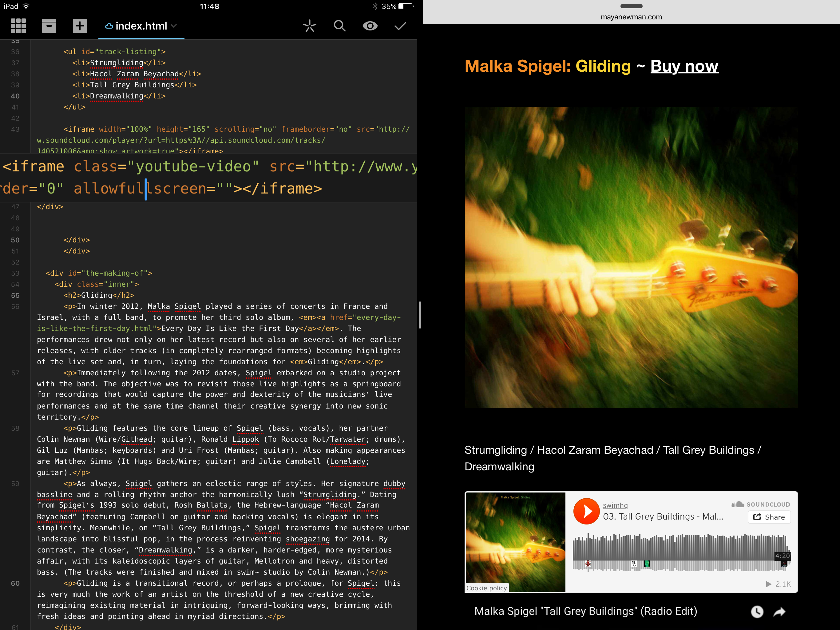This screenshot has height=630, width=840.
Task: Click the SoundCloud Share button
Action: point(769,517)
